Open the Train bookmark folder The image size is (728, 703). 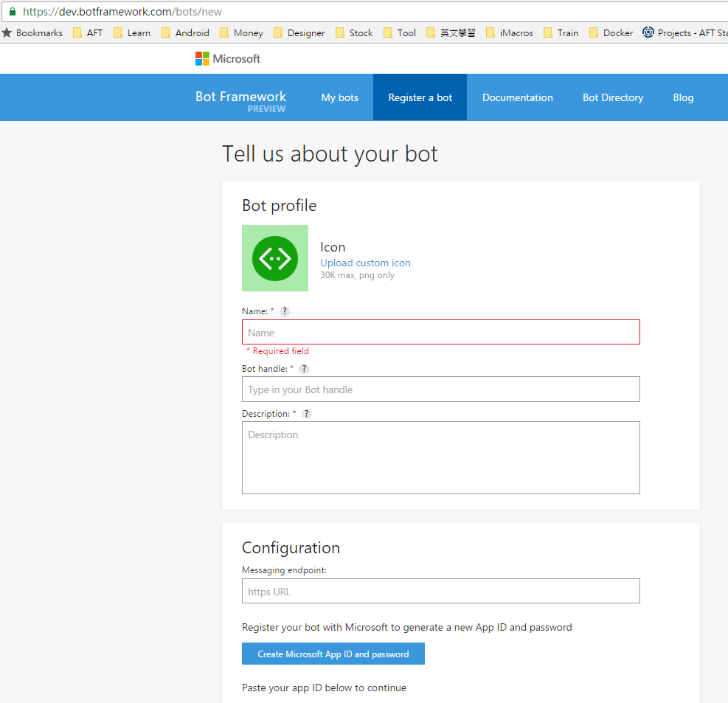pos(561,32)
